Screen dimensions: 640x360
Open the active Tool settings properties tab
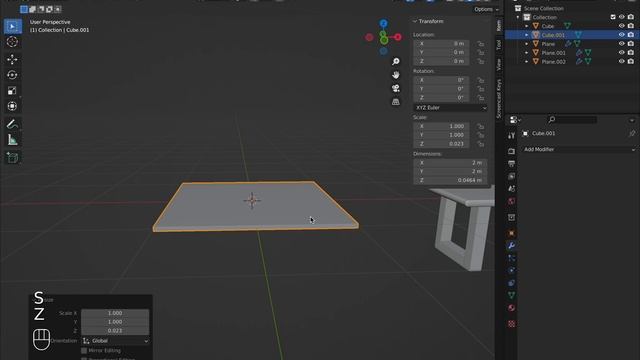click(x=511, y=136)
